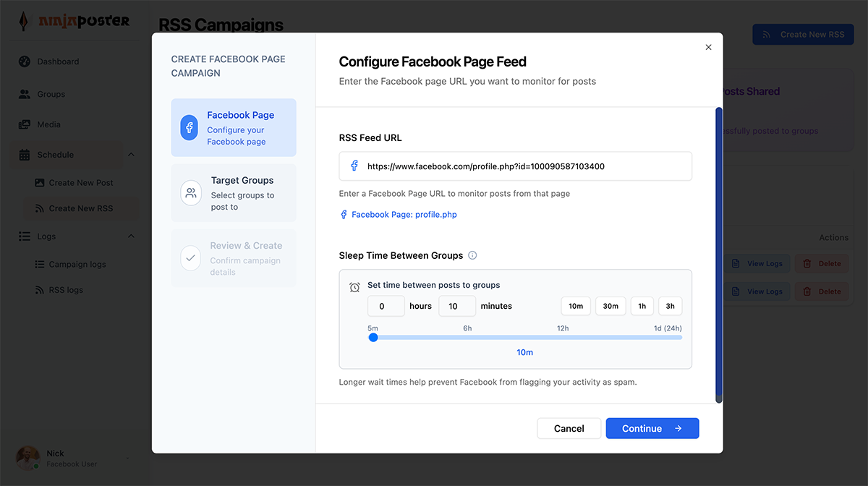Click the dialog vertical scrollbar
This screenshot has width=868, height=486.
[719, 255]
